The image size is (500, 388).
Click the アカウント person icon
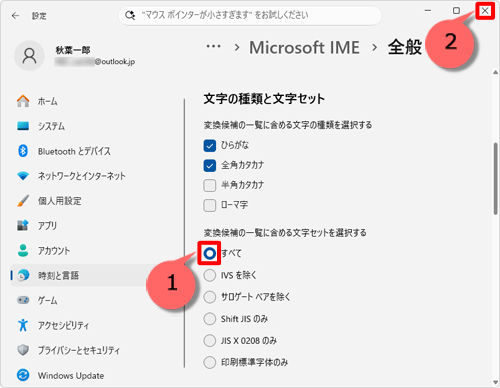[23, 250]
